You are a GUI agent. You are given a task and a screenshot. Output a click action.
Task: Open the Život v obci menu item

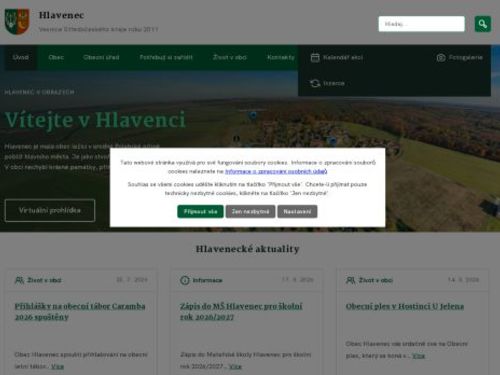230,57
